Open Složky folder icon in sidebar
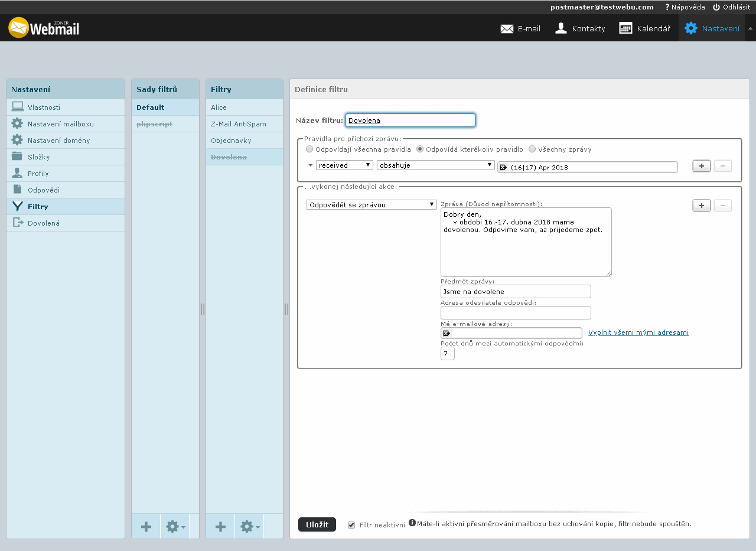 pos(17,157)
